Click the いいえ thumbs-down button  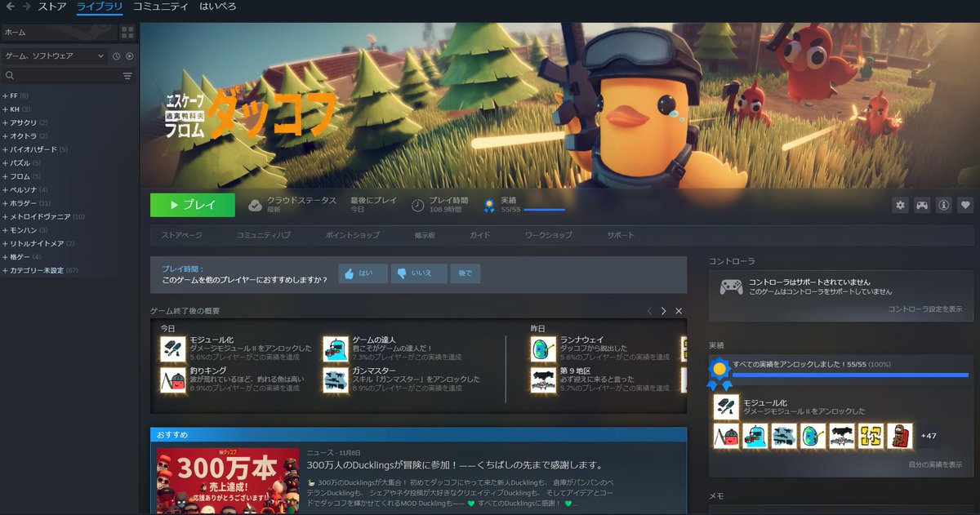[x=419, y=273]
